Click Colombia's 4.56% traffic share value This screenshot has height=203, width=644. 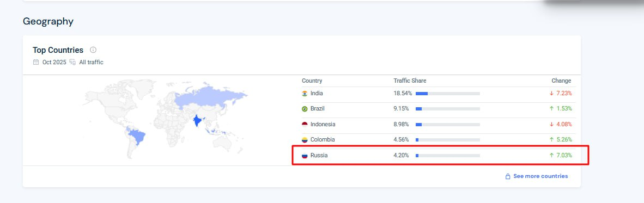pyautogui.click(x=401, y=140)
